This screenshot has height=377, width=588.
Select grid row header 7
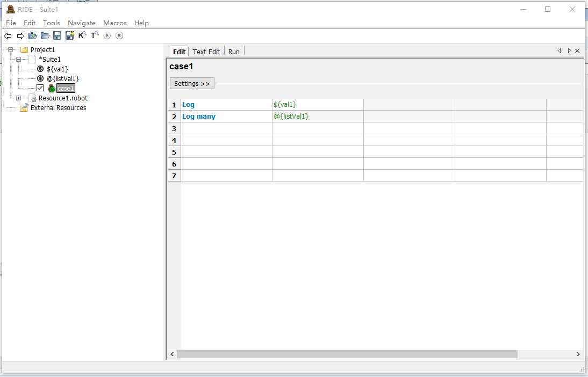(x=174, y=176)
